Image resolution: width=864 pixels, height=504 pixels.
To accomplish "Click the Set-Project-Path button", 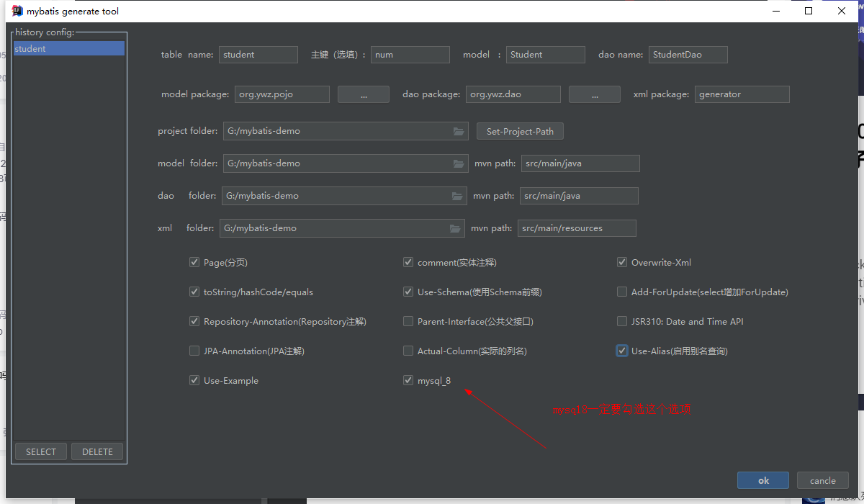I will click(x=520, y=131).
